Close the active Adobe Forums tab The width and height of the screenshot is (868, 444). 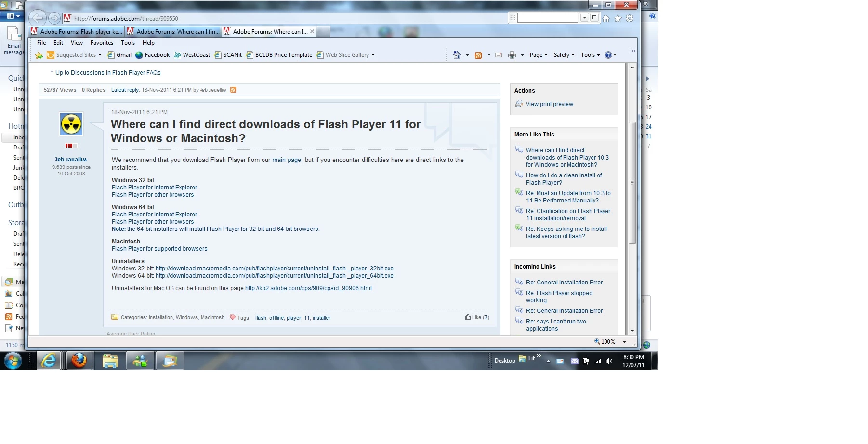coord(312,31)
